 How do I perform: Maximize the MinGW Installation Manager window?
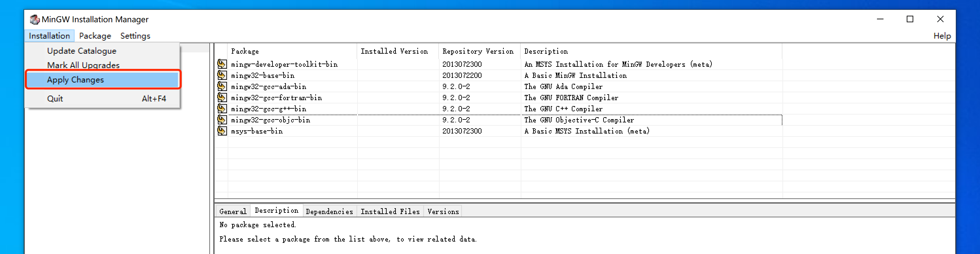click(x=910, y=19)
